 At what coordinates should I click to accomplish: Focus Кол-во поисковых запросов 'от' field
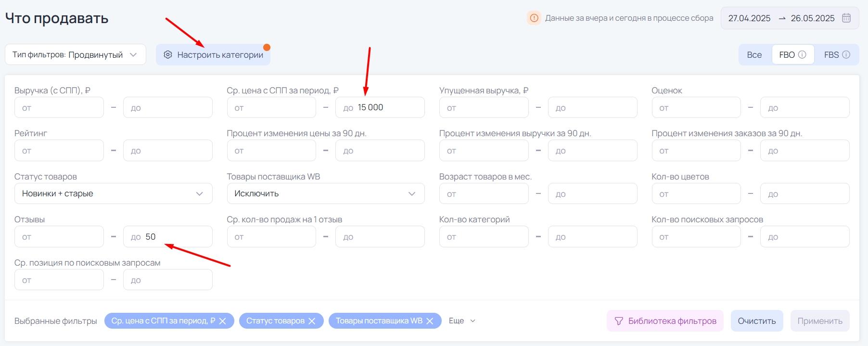click(x=696, y=237)
